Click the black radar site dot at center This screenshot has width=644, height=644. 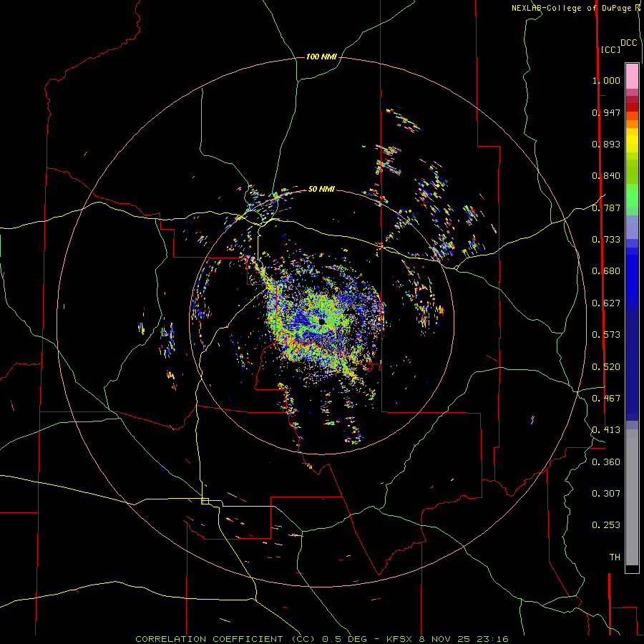point(322,321)
